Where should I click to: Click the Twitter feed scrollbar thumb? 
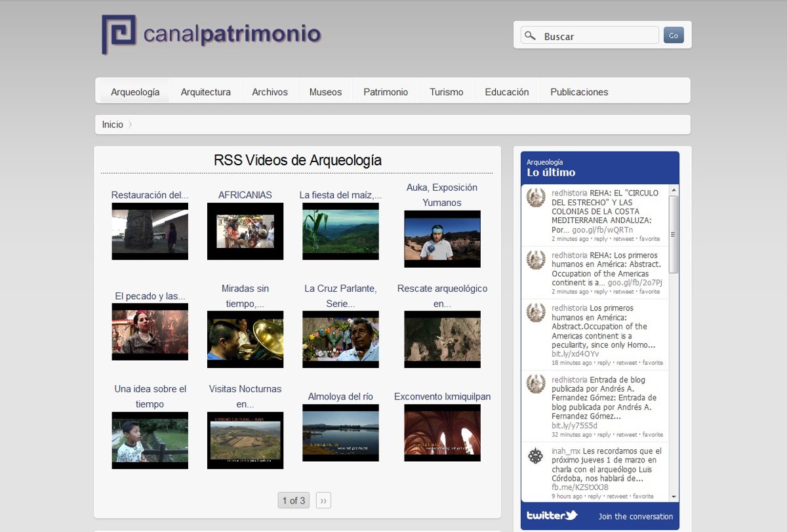[674, 234]
